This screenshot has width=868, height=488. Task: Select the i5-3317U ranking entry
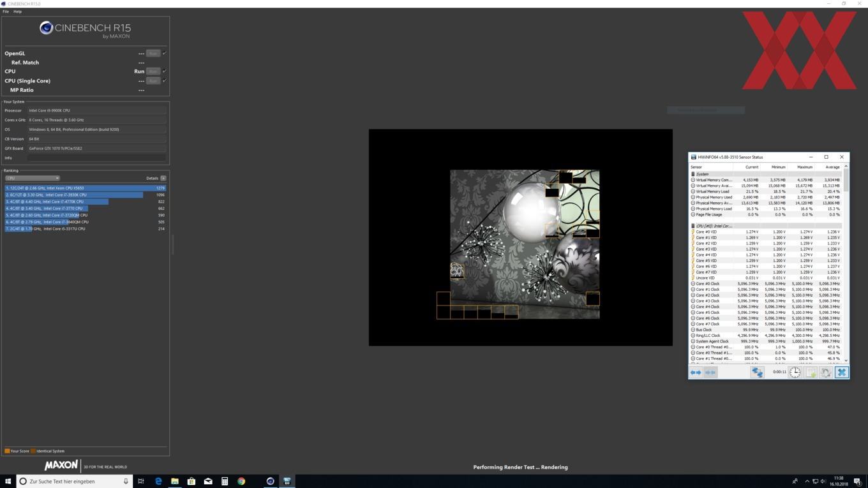point(85,228)
